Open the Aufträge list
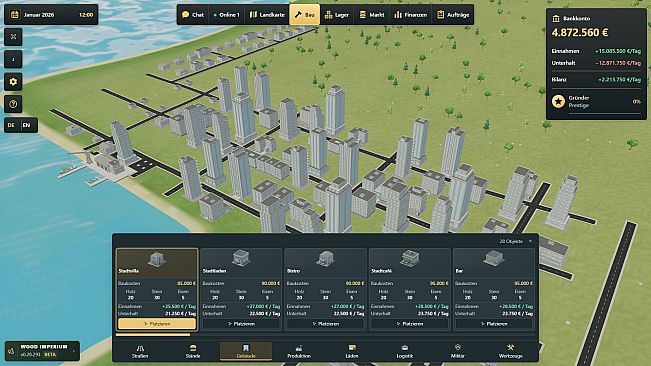 pyautogui.click(x=453, y=15)
